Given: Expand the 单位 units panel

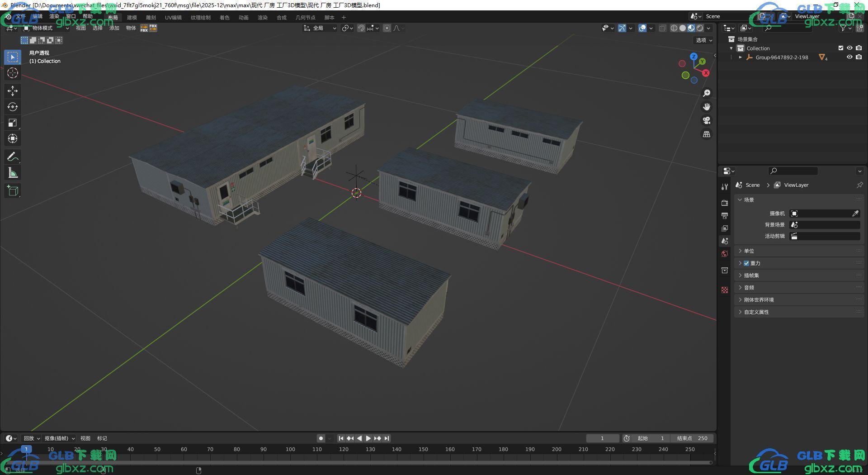Looking at the screenshot, I should click(x=749, y=251).
